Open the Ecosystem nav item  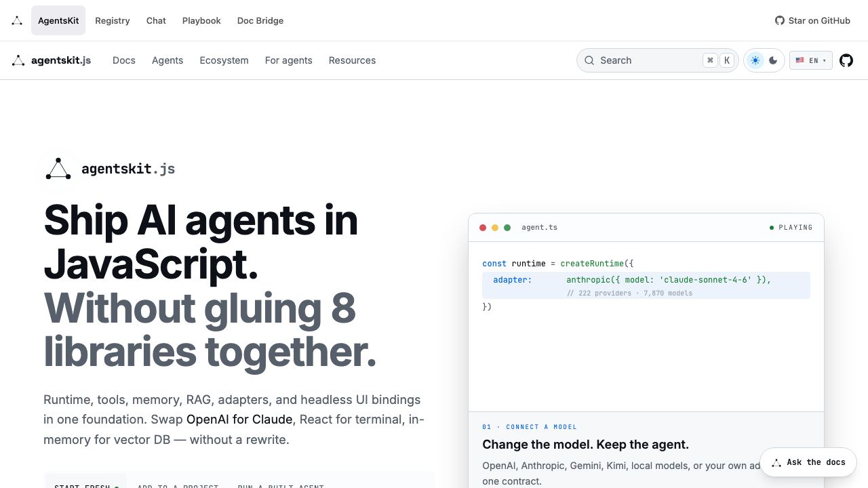point(224,60)
